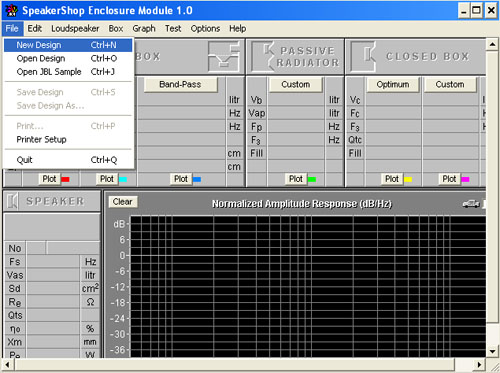The height and width of the screenshot is (373, 500).
Task: Click Plot button beside green swatch
Action: 296,179
